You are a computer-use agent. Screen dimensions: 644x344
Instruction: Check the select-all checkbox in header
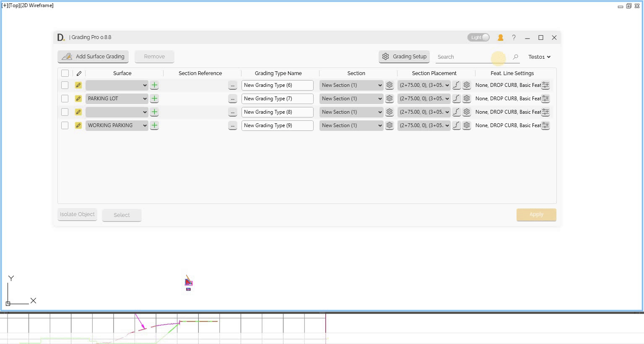pyautogui.click(x=65, y=73)
